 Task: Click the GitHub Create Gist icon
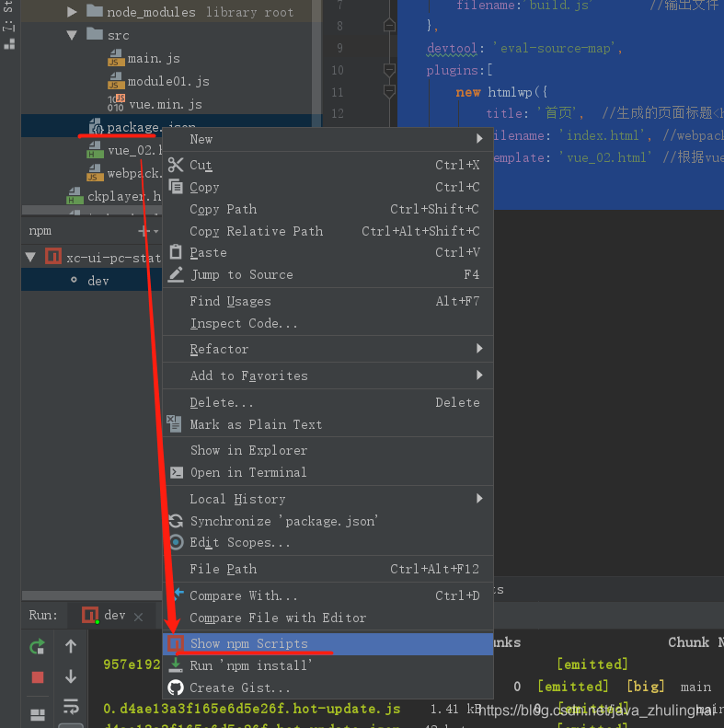[x=176, y=688]
